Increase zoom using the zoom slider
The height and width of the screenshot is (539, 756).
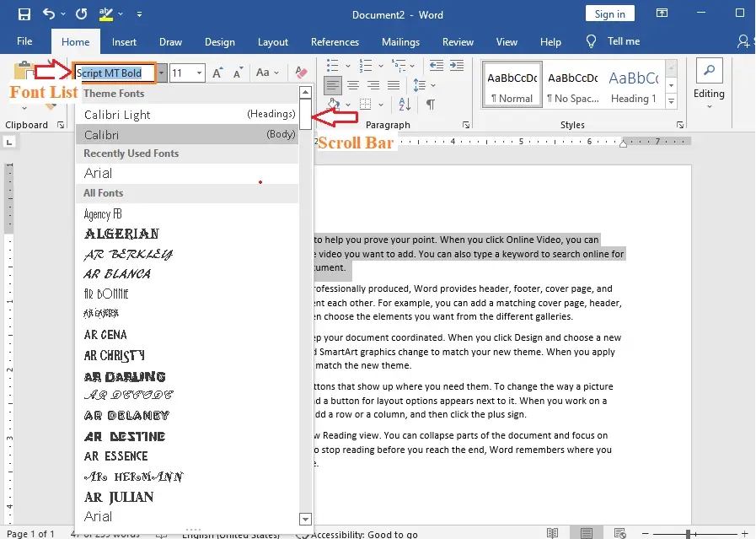coord(743,533)
